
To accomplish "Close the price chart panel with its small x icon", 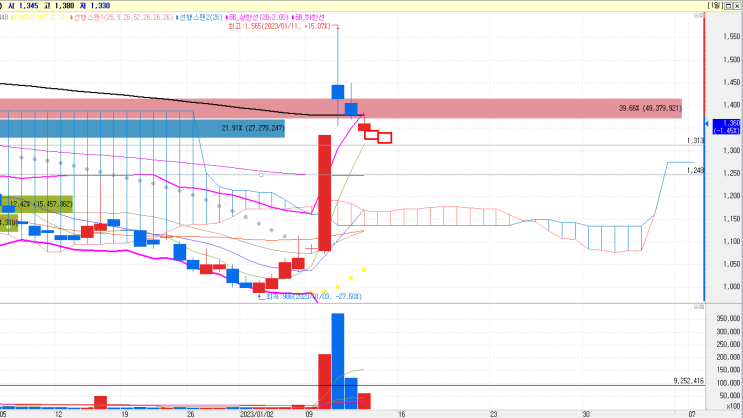I will point(701,16).
